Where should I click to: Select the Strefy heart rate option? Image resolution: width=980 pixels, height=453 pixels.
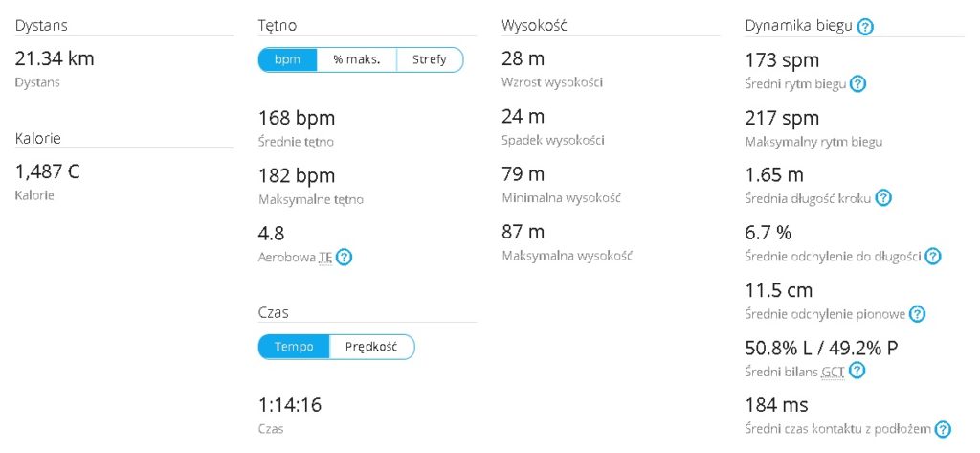tap(430, 60)
